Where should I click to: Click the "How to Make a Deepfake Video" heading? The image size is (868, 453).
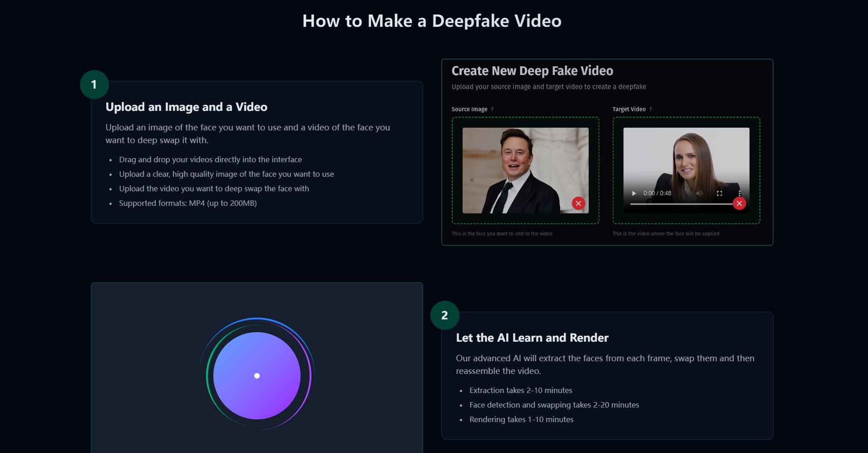click(x=432, y=21)
